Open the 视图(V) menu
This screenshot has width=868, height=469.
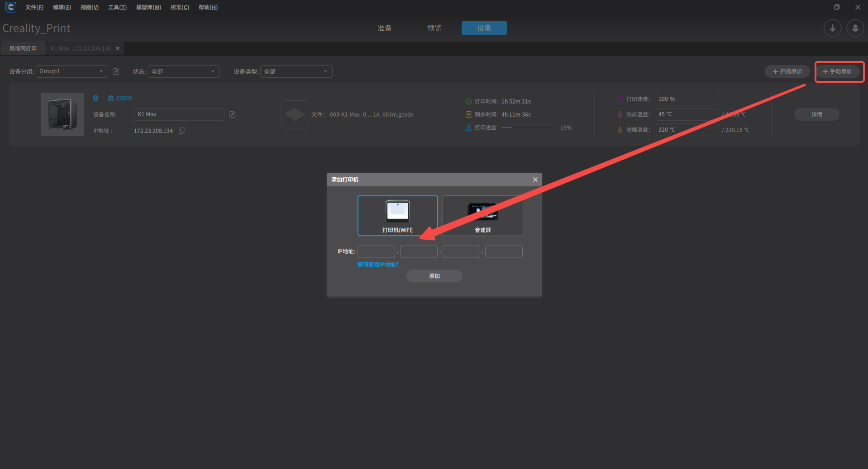point(90,7)
